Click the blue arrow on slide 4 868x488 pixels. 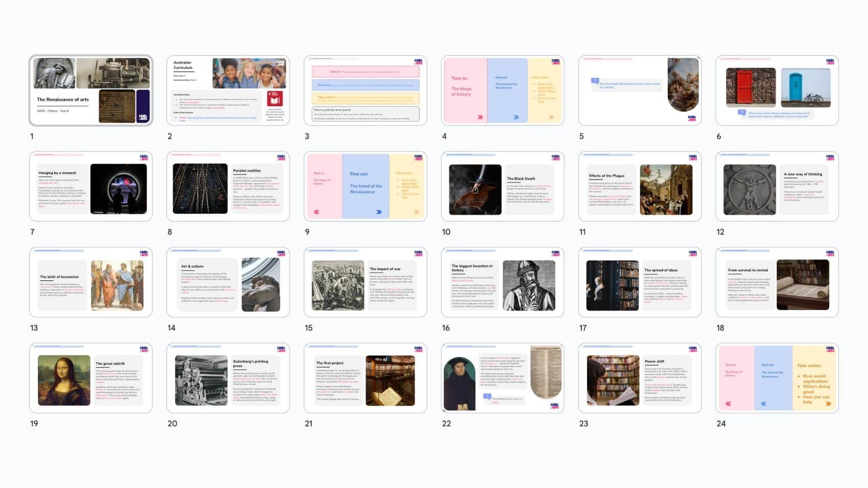[516, 117]
